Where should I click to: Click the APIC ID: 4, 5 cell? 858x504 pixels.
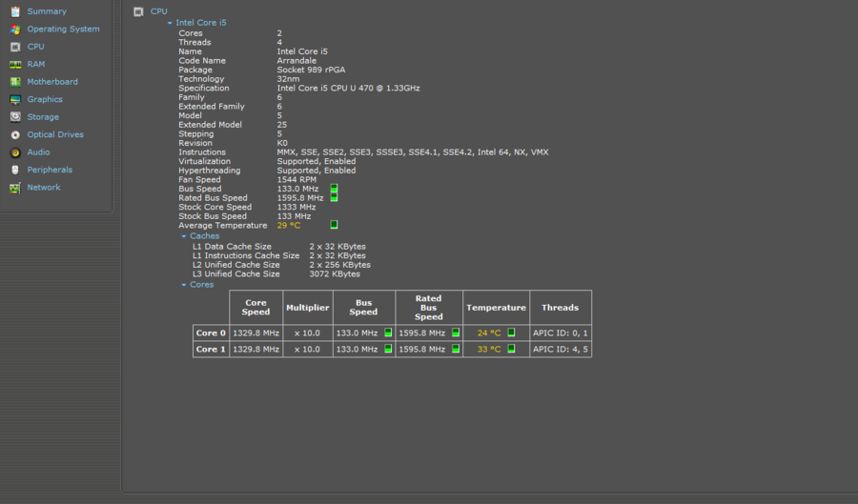click(x=561, y=350)
